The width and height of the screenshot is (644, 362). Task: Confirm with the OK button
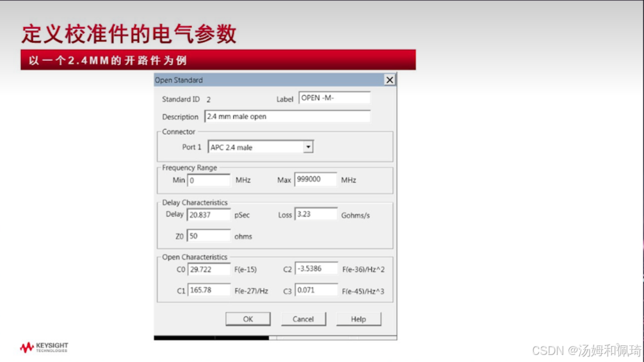click(x=248, y=319)
